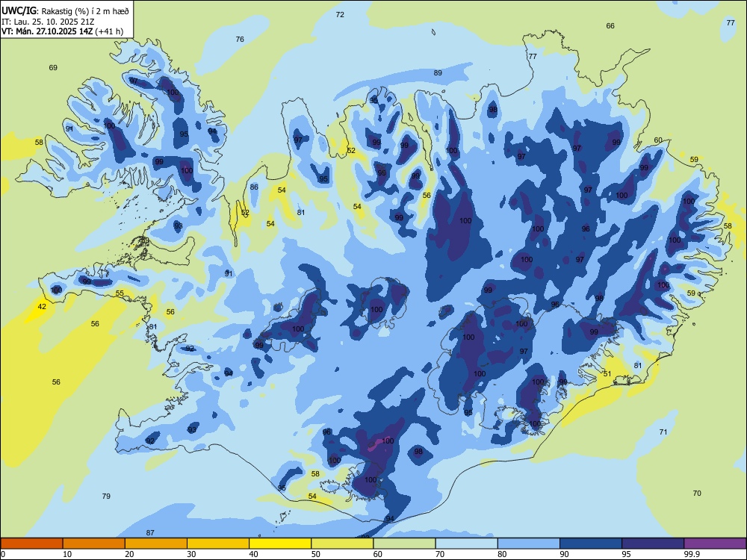Pick the medium blue 80–90 legend swatch
Screen dimensions: 747x560
(x=528, y=544)
